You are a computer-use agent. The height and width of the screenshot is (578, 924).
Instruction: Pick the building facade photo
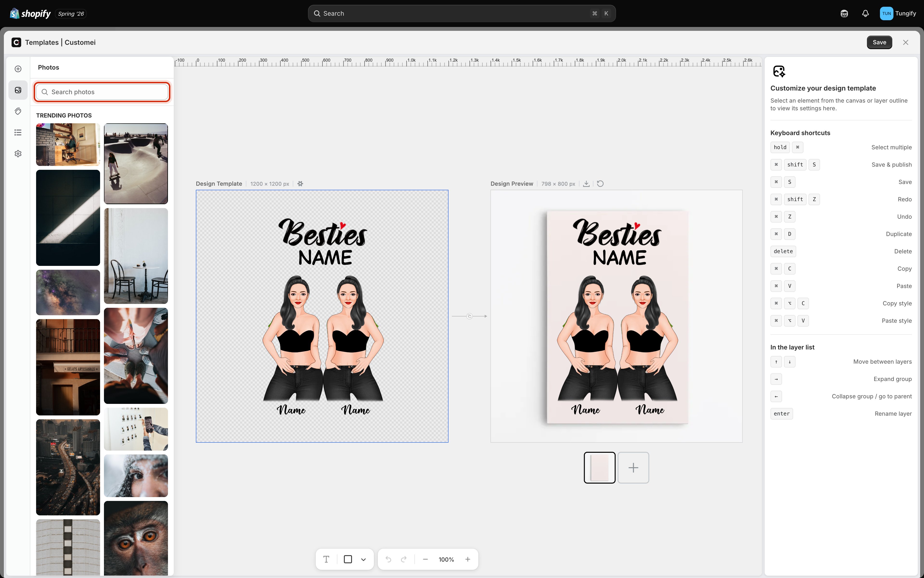click(68, 547)
